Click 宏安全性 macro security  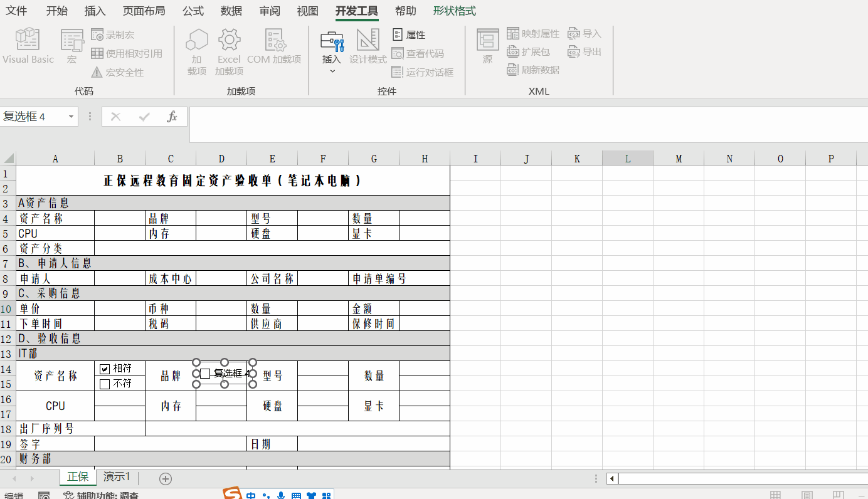click(x=118, y=73)
